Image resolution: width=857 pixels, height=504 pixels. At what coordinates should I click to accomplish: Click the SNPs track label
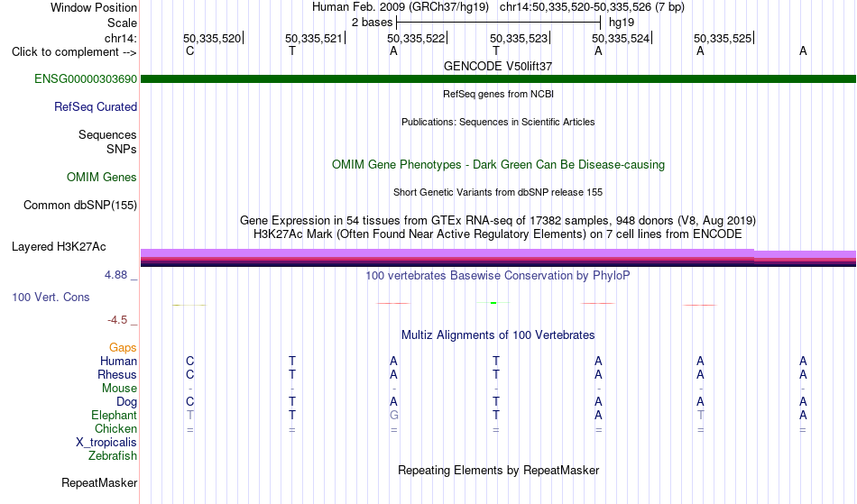coord(122,149)
